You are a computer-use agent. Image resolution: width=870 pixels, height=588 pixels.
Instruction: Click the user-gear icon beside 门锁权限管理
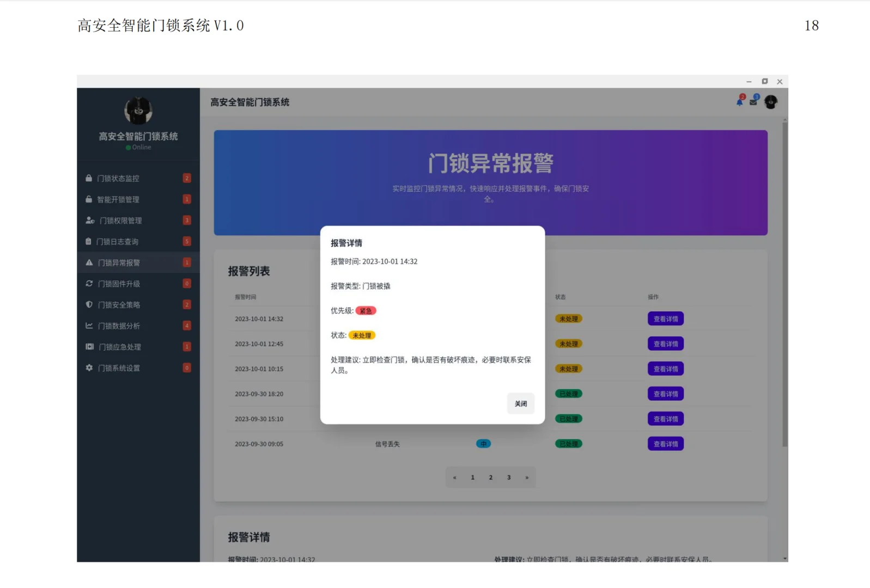90,220
